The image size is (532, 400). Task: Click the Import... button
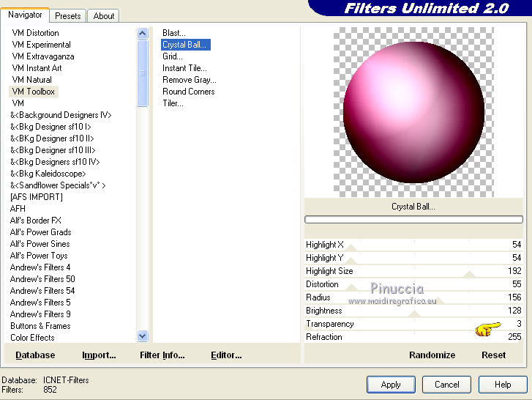[99, 355]
